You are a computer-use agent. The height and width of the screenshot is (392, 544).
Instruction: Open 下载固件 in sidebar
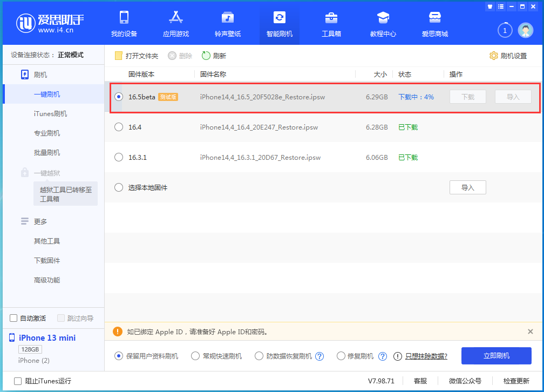tap(47, 260)
